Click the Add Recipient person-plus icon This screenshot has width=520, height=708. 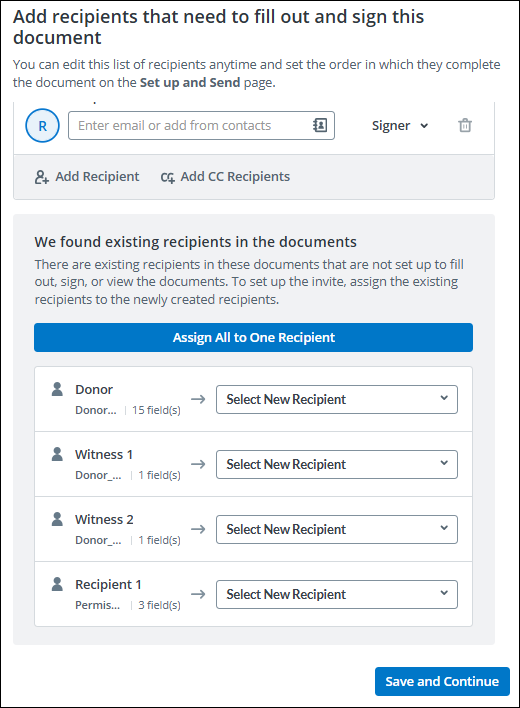coord(42,177)
